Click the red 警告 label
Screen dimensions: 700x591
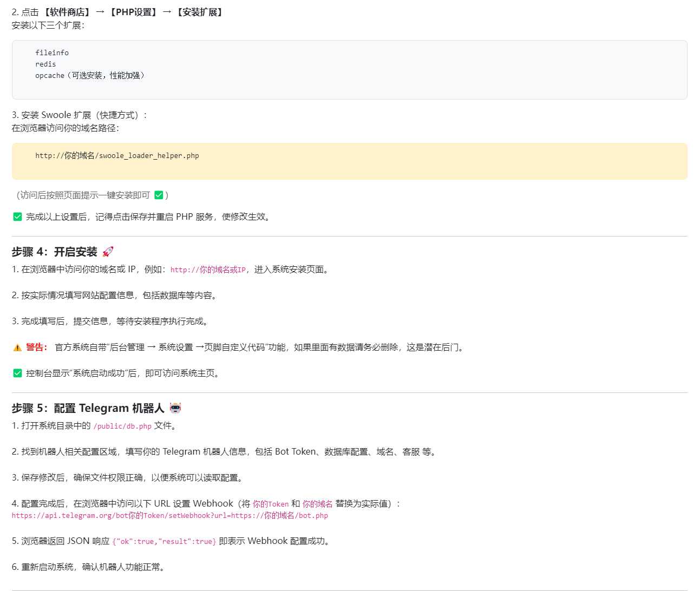[36, 347]
